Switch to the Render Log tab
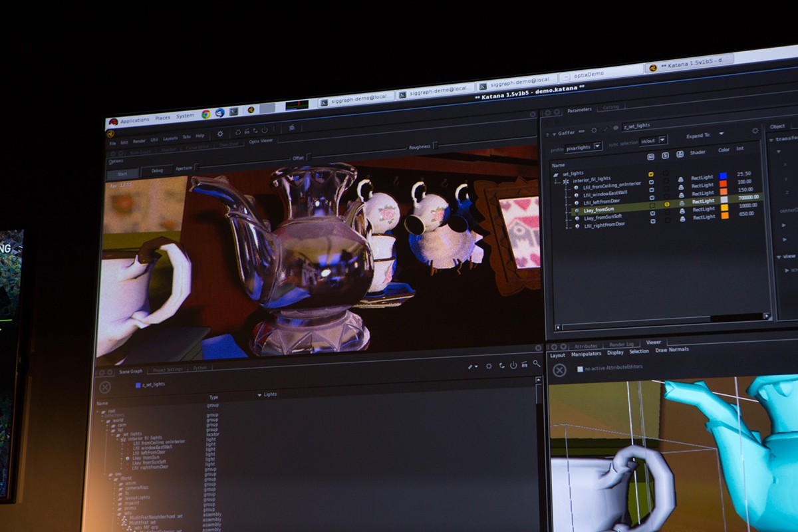The height and width of the screenshot is (532, 798). click(x=622, y=344)
